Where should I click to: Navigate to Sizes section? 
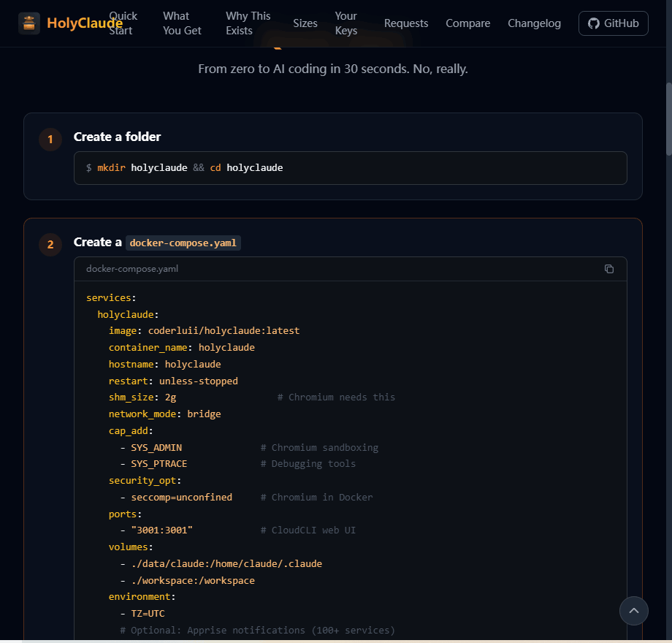[305, 23]
